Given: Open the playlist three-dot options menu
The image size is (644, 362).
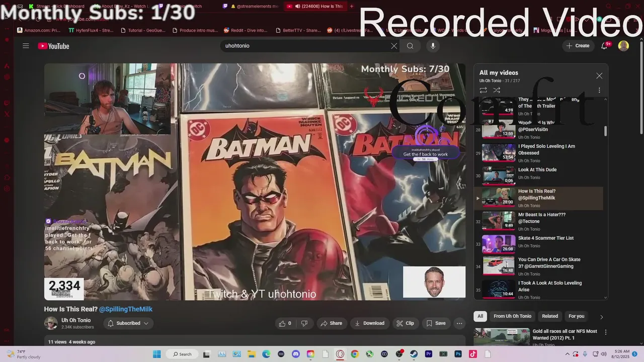Looking at the screenshot, I should [x=599, y=90].
